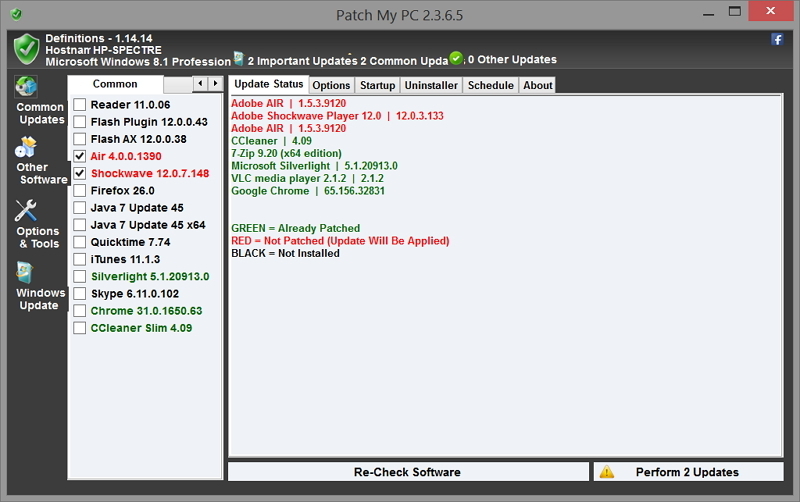Viewport: 800px width, 502px height.
Task: Check the Java 7 Update 45 x64 checkbox
Action: (x=80, y=225)
